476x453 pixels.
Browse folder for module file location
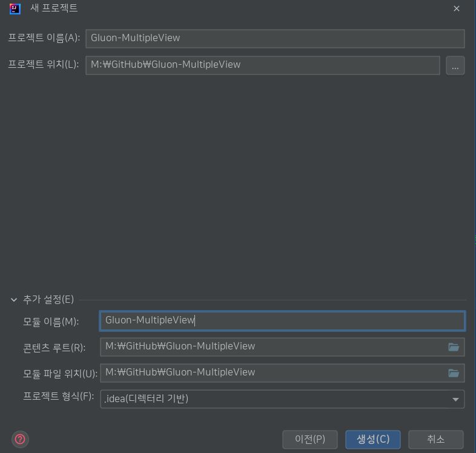tap(454, 373)
